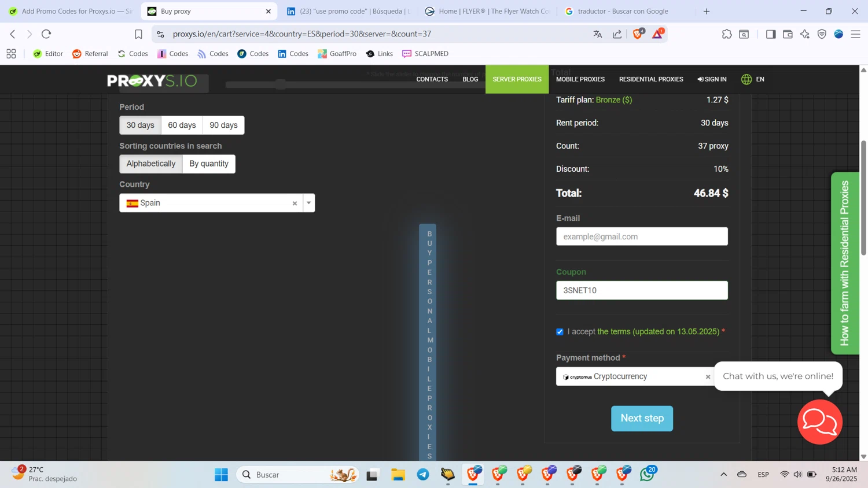The width and height of the screenshot is (868, 488).
Task: Click the Coupon field with 3SNET10
Action: coord(642,290)
